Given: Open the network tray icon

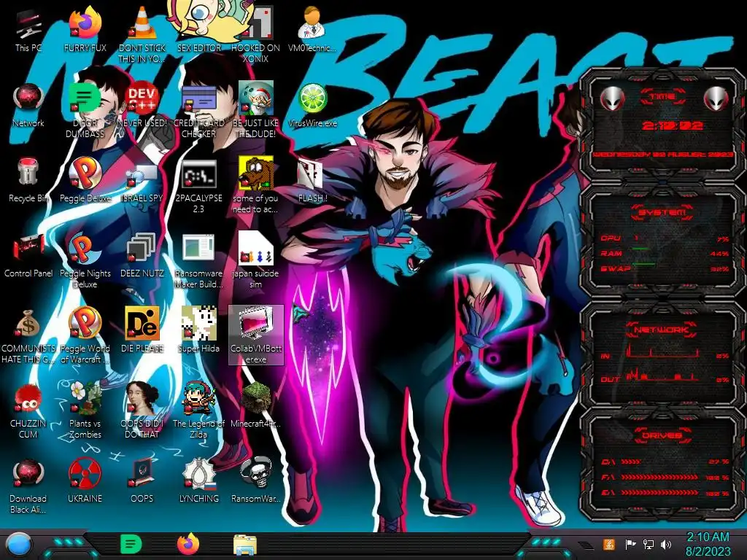Looking at the screenshot, I should [649, 544].
